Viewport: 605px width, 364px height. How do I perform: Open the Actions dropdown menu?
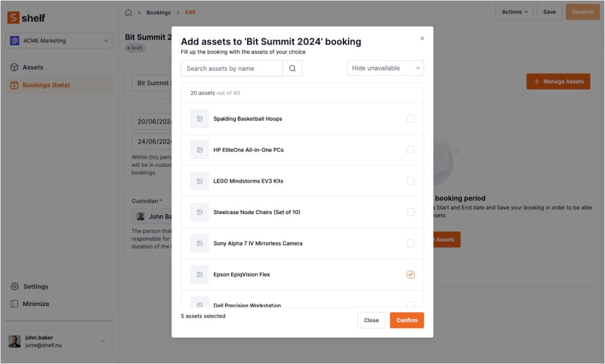pyautogui.click(x=514, y=12)
